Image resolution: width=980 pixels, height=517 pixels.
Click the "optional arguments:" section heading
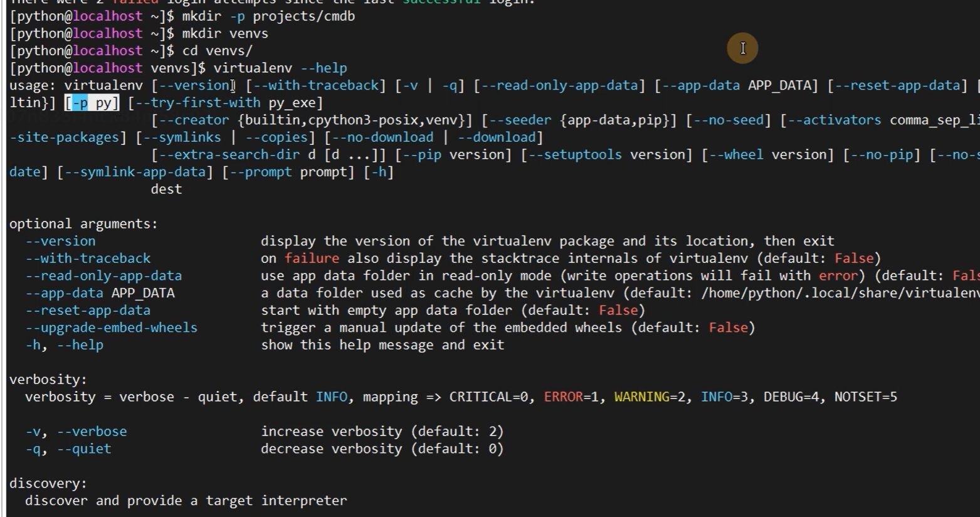click(83, 224)
